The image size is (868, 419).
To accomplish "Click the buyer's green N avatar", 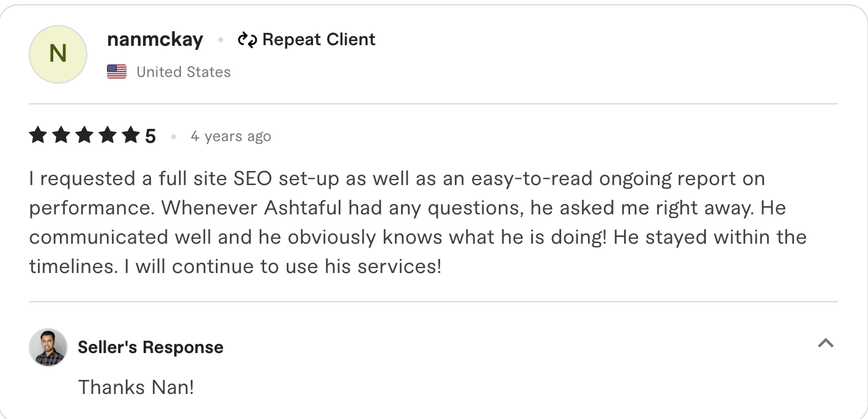I will tap(57, 54).
